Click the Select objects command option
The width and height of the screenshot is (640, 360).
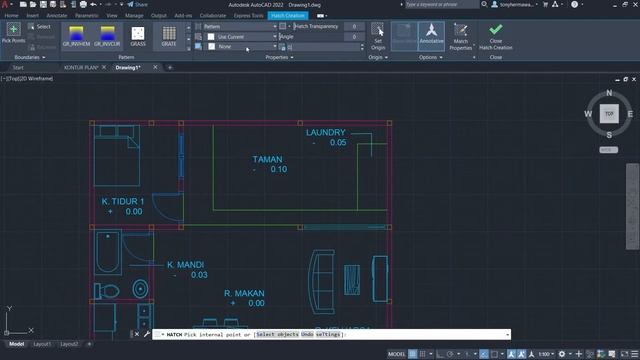[277, 334]
